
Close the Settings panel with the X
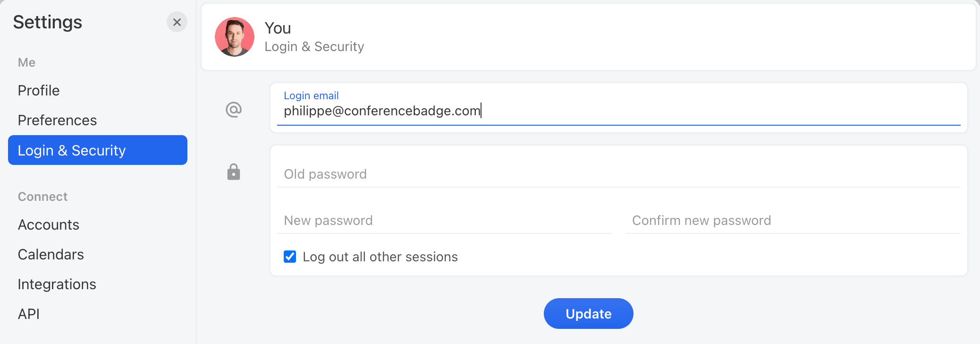(x=177, y=22)
